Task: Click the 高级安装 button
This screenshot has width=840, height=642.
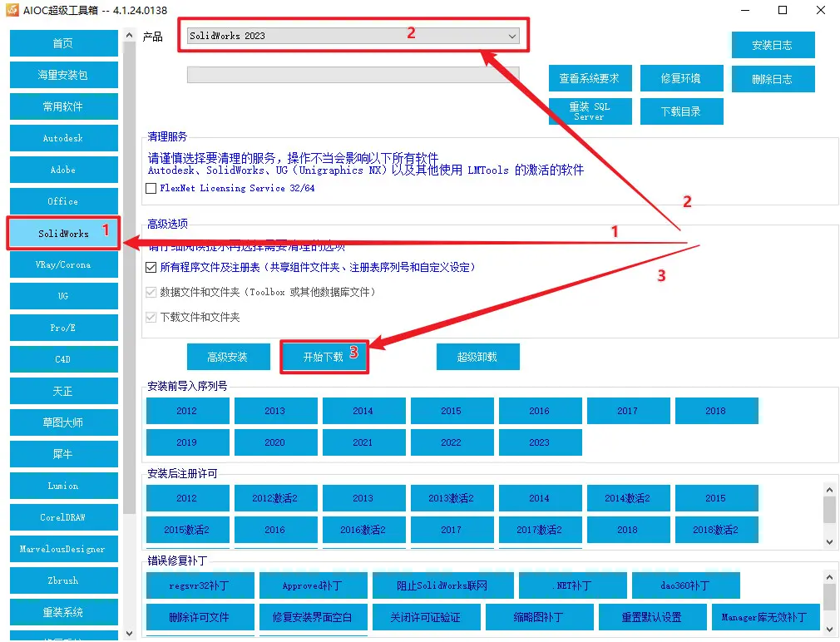Action: 228,357
